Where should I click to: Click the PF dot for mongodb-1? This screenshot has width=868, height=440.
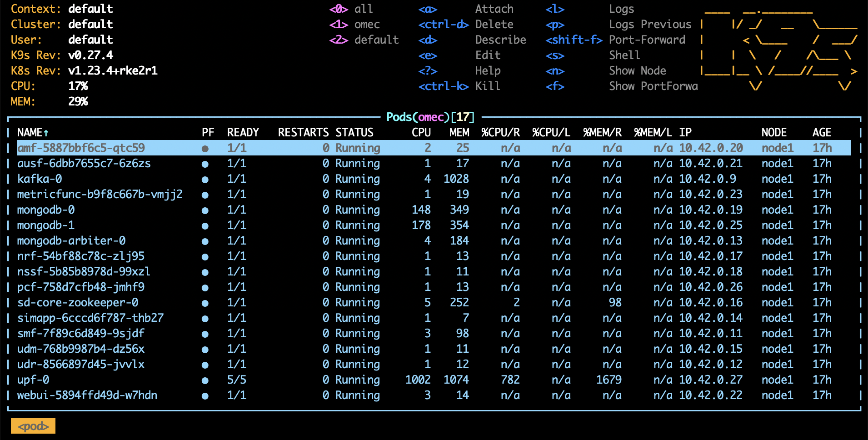205,226
